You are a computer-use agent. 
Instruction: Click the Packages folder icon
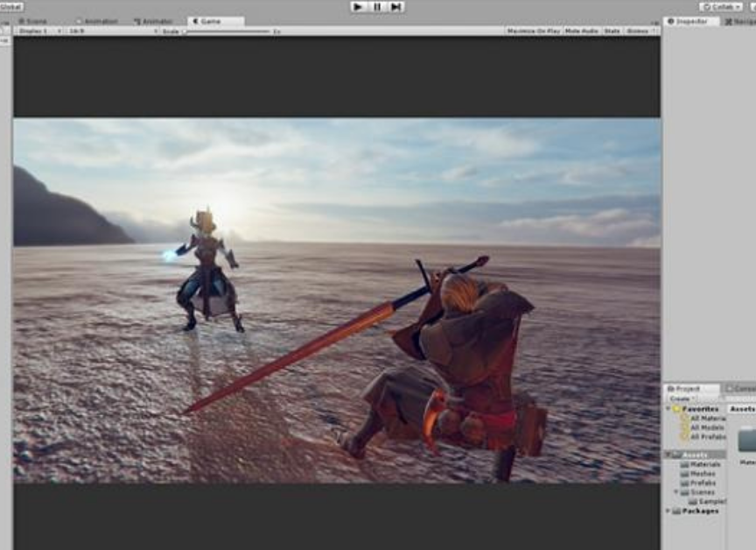pos(676,511)
